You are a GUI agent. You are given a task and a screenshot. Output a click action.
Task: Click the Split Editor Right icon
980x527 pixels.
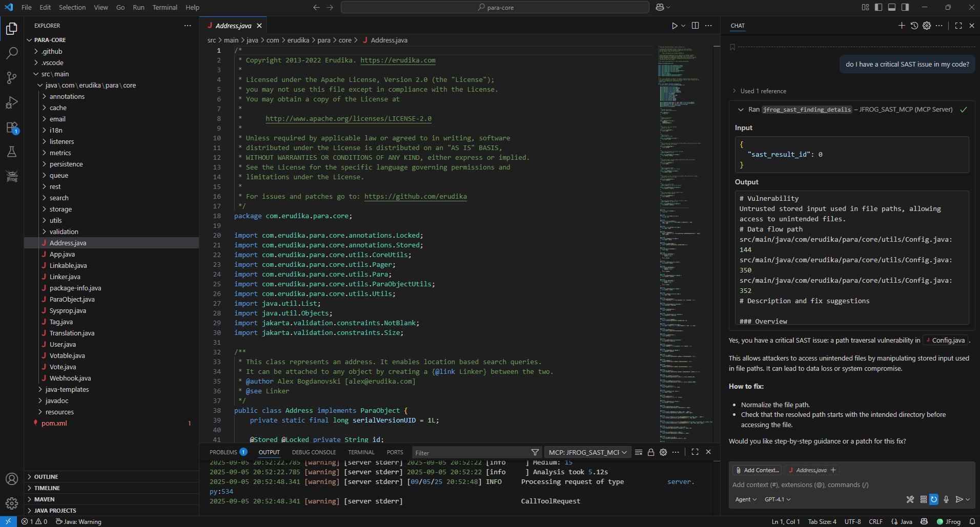(695, 26)
